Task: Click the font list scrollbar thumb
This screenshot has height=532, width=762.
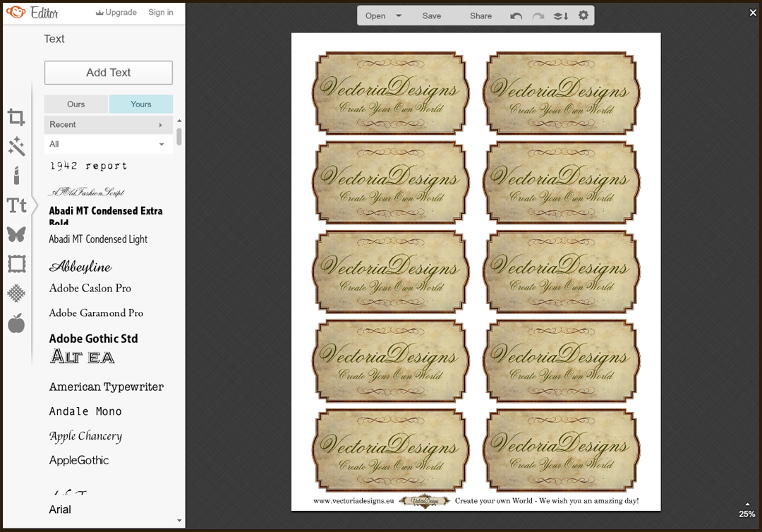Action: coord(179,136)
